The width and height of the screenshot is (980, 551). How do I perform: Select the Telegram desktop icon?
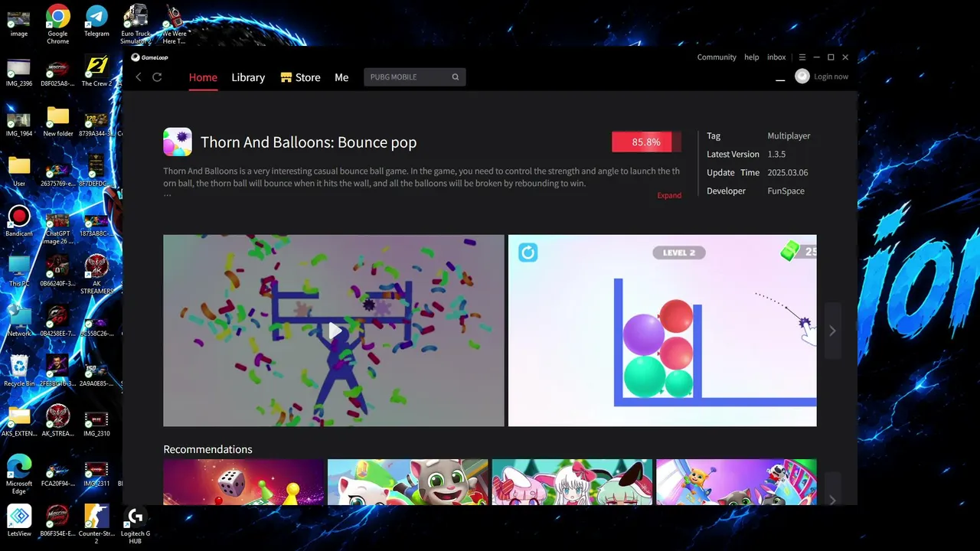[96, 21]
